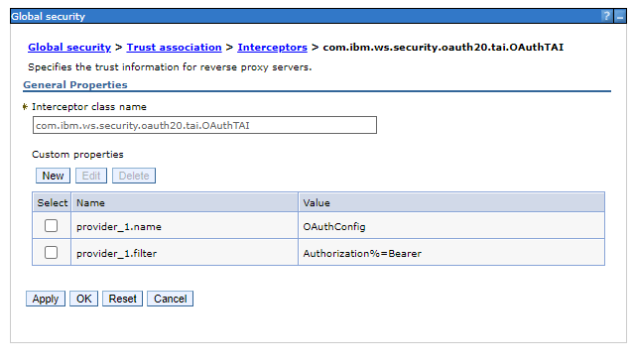634x364 pixels.
Task: Confirm with the OK button
Action: click(x=83, y=299)
